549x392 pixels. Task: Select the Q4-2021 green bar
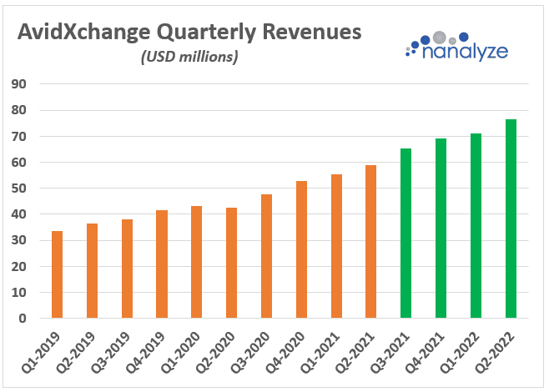click(x=441, y=229)
